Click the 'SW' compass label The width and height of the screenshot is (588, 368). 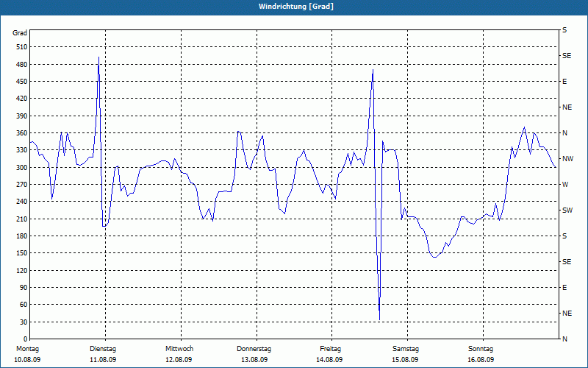(x=567, y=210)
